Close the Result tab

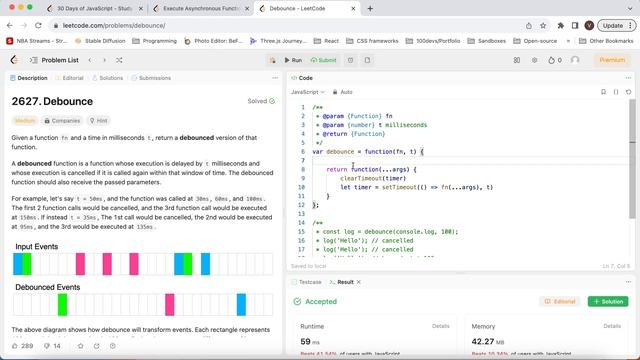[x=359, y=282]
